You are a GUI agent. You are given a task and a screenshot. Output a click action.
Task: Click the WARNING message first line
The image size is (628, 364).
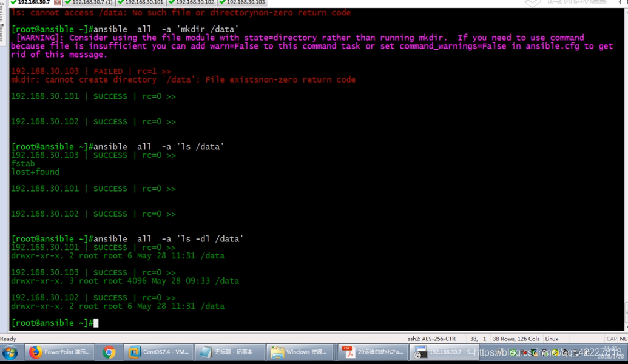[300, 38]
